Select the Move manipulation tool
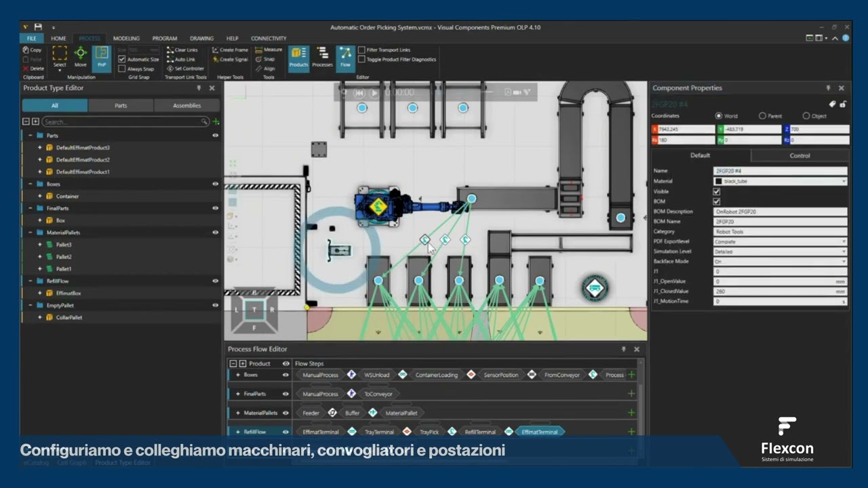The image size is (868, 488). tap(81, 57)
